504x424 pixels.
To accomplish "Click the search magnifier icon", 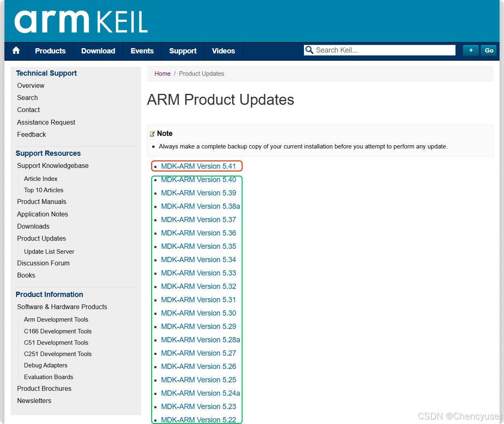I will click(x=309, y=50).
